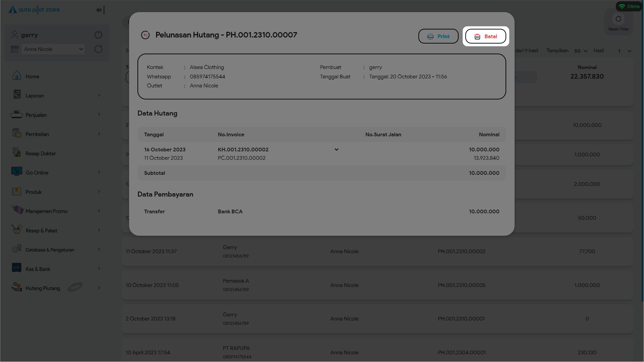
Task: Open the page number dropdown
Action: [x=625, y=51]
